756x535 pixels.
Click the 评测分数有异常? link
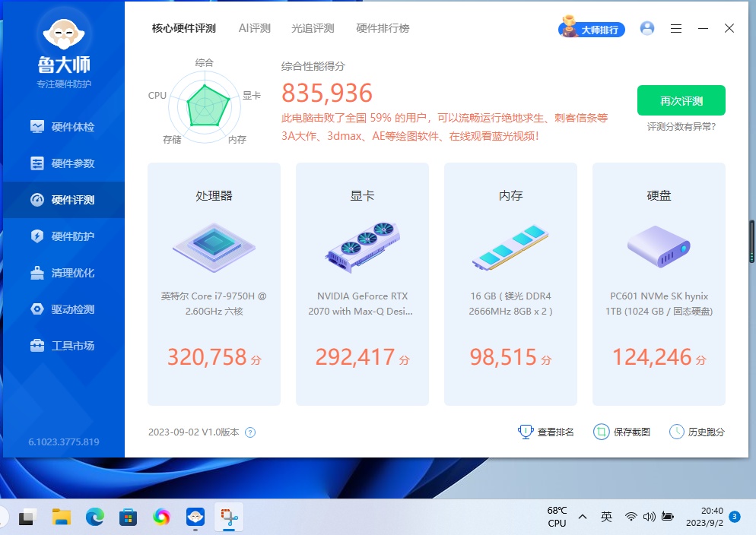pos(681,127)
